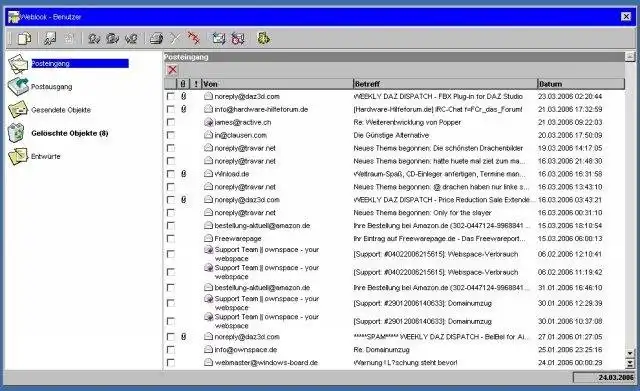The height and width of the screenshot is (391, 640).
Task: Tick checkbox for 23.03.2006 02:20:44 message
Action: click(x=171, y=96)
